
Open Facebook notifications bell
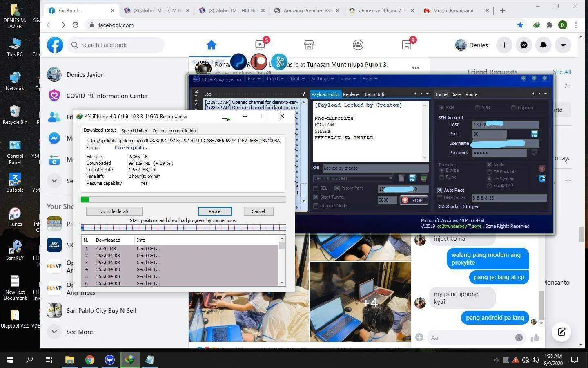(x=543, y=45)
